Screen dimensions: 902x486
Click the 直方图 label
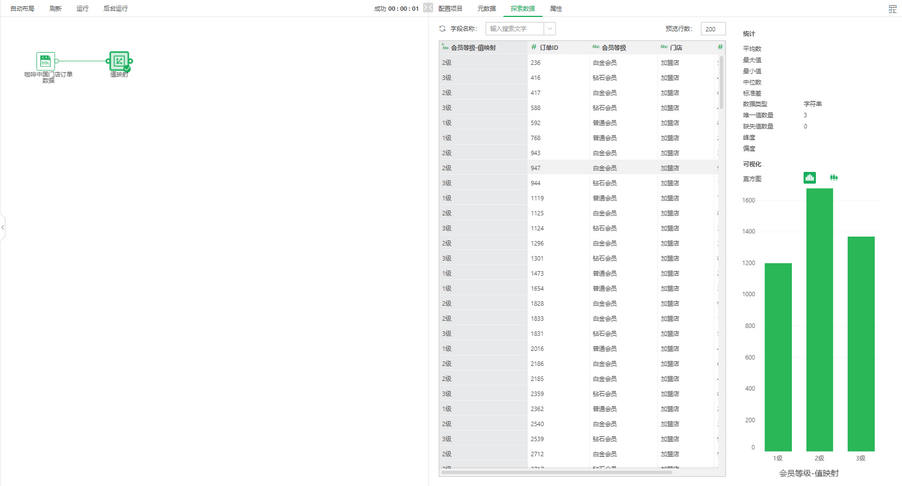(x=752, y=179)
